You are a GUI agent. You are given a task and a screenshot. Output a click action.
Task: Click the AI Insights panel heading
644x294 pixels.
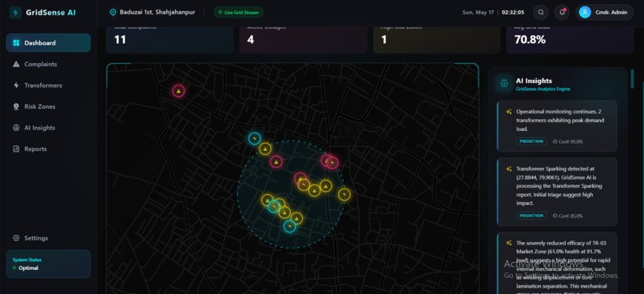click(534, 81)
